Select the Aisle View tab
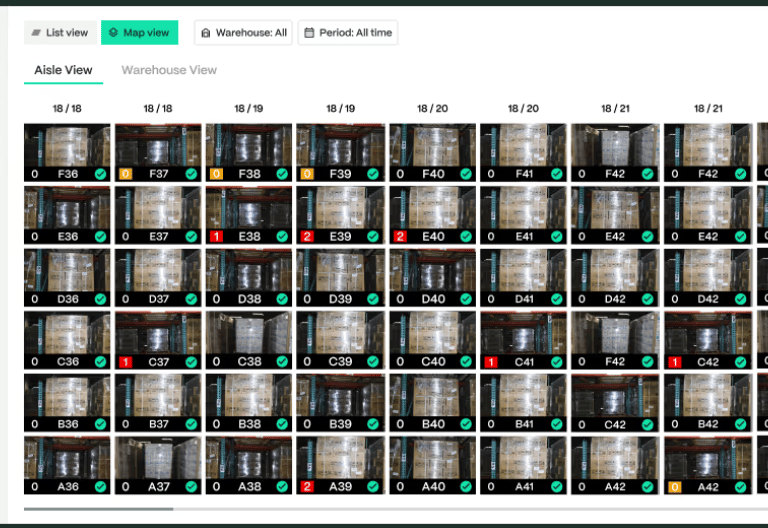The image size is (768, 528). [63, 70]
